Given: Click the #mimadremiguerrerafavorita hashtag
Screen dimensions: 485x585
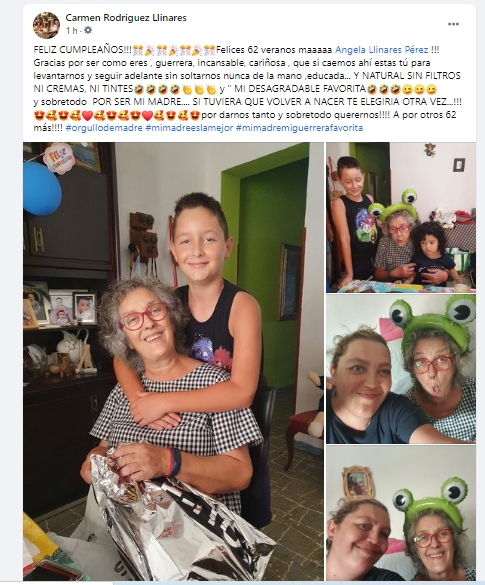Looking at the screenshot, I should coord(299,128).
